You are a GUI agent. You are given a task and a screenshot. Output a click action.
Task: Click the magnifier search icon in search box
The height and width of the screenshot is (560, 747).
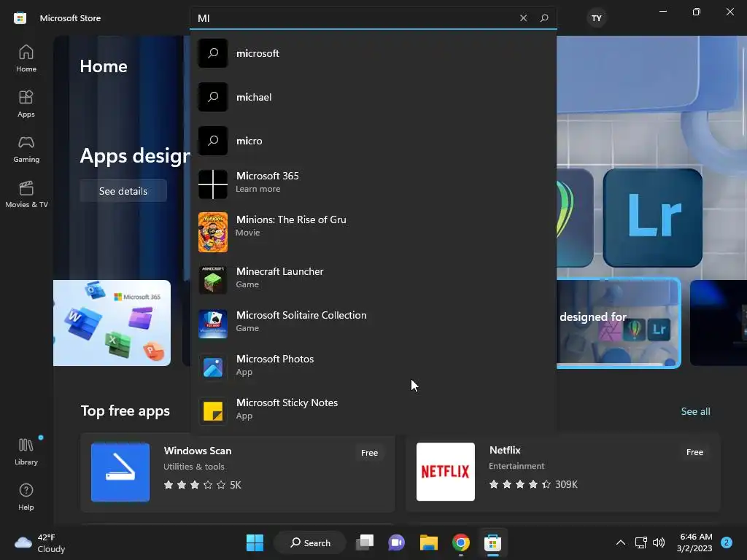(x=544, y=18)
